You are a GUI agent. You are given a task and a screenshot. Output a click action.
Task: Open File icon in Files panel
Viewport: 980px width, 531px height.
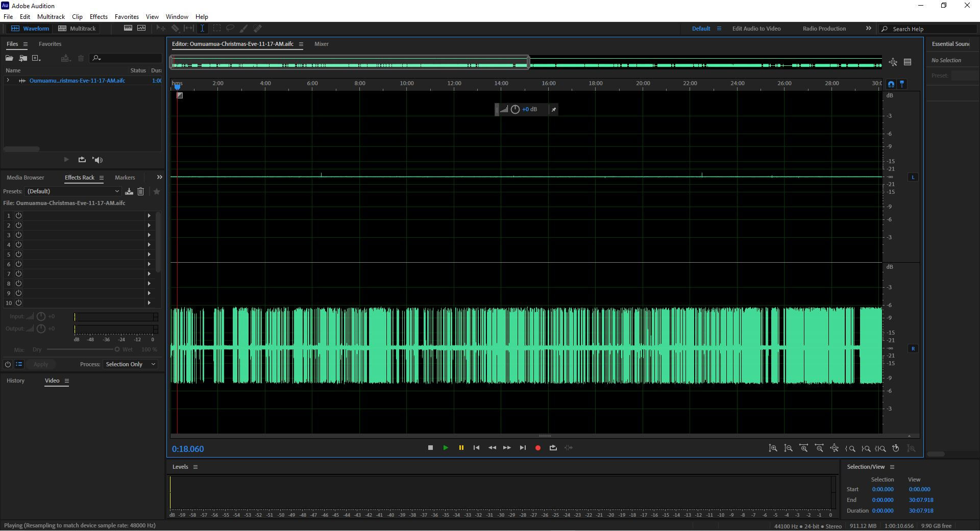click(9, 58)
